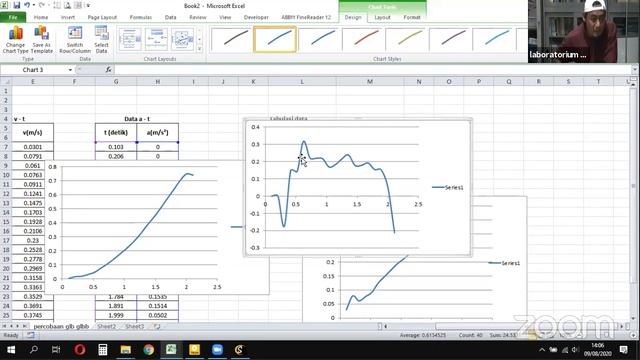Screen dimensions: 640x360
Task: Click Series1 legend in lower right chart
Action: point(504,263)
